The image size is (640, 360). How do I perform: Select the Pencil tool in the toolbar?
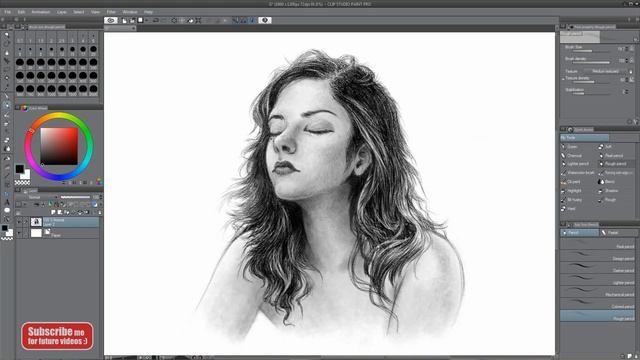point(7,105)
